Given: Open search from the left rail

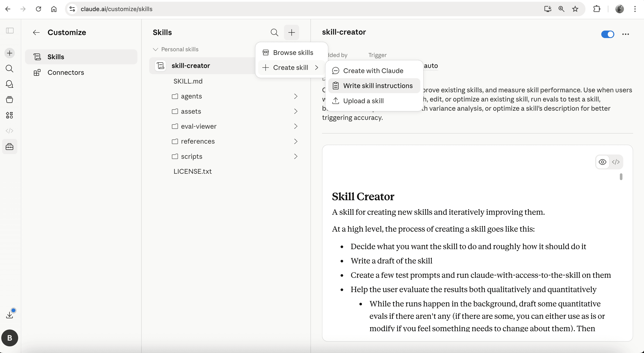Looking at the screenshot, I should point(9,69).
